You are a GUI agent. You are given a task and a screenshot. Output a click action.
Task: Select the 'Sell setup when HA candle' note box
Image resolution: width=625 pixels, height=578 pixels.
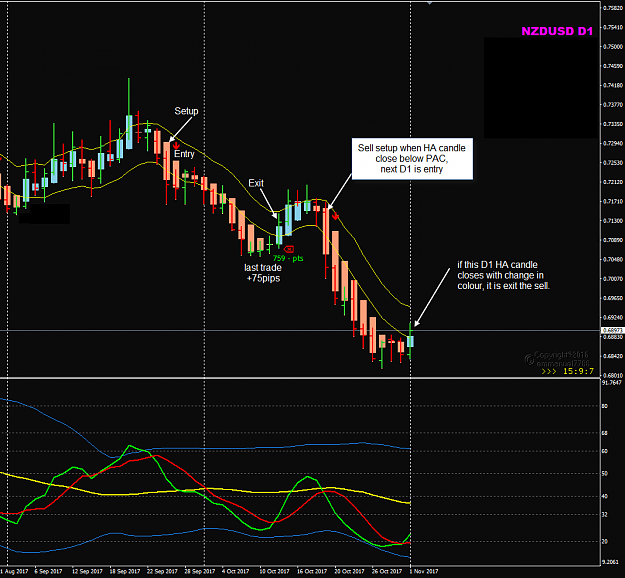412,159
